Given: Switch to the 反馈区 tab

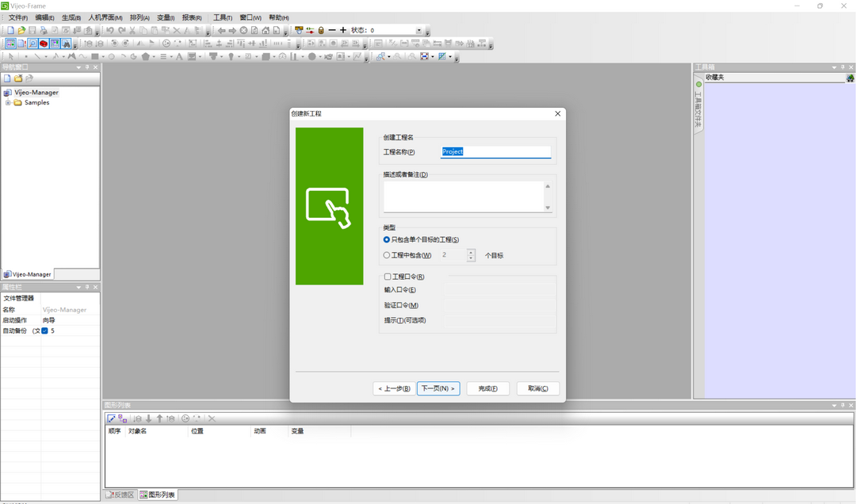Looking at the screenshot, I should (x=121, y=494).
